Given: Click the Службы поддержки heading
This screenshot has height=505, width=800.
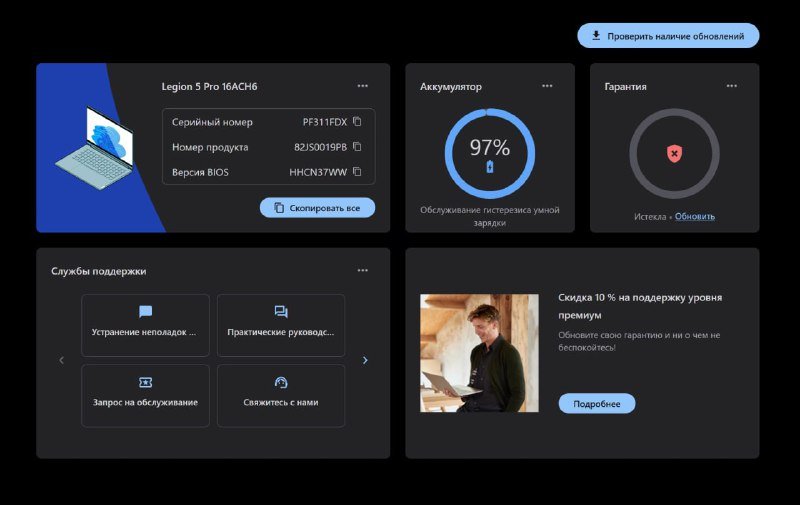Looking at the screenshot, I should click(x=98, y=271).
